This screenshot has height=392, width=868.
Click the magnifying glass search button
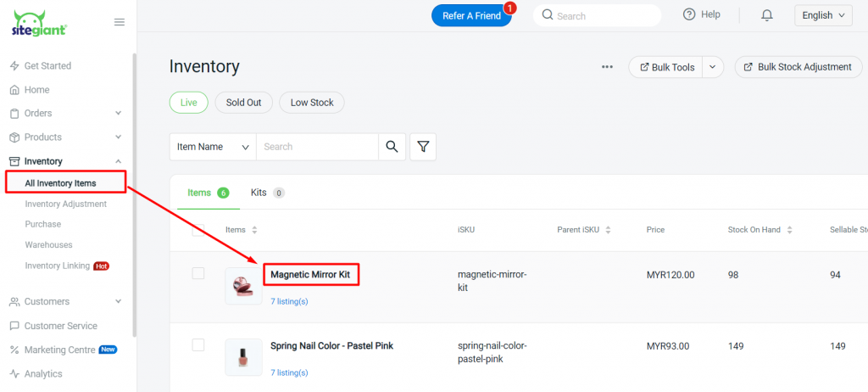392,147
